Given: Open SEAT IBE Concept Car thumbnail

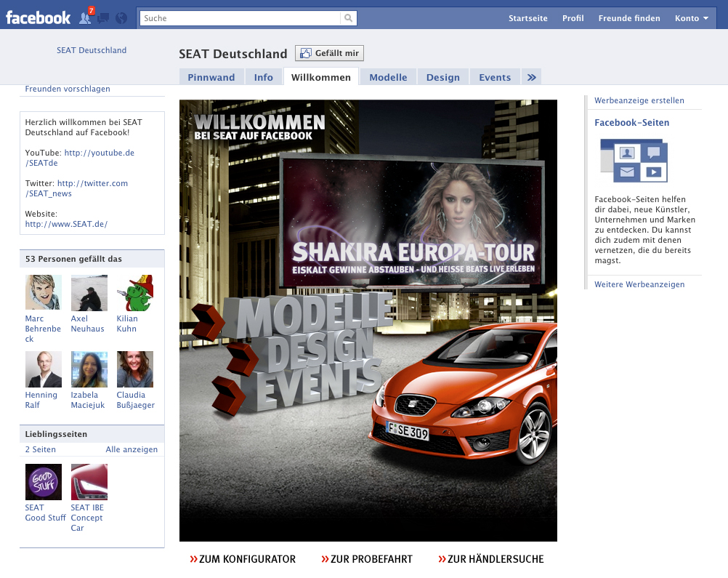Looking at the screenshot, I should point(89,482).
